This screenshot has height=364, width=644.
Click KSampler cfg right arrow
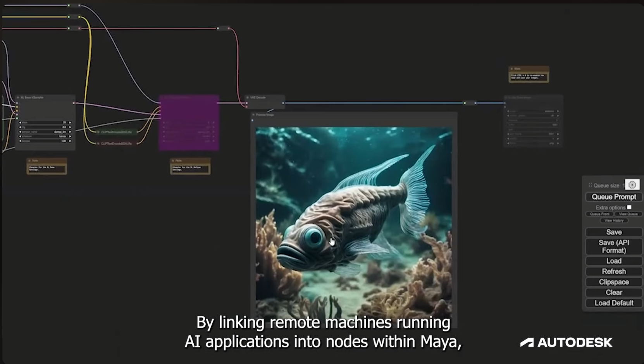click(x=70, y=127)
